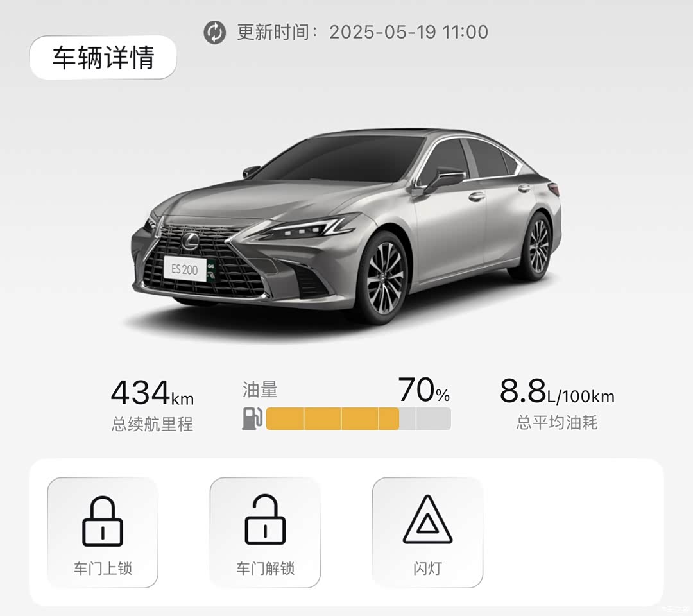Tap the open padlock icon for door unlock

tap(265, 520)
